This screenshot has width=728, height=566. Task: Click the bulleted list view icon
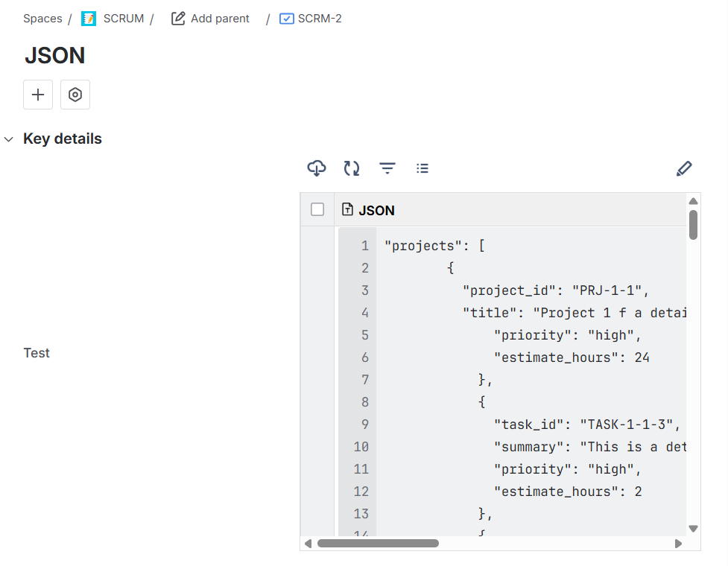tap(422, 168)
